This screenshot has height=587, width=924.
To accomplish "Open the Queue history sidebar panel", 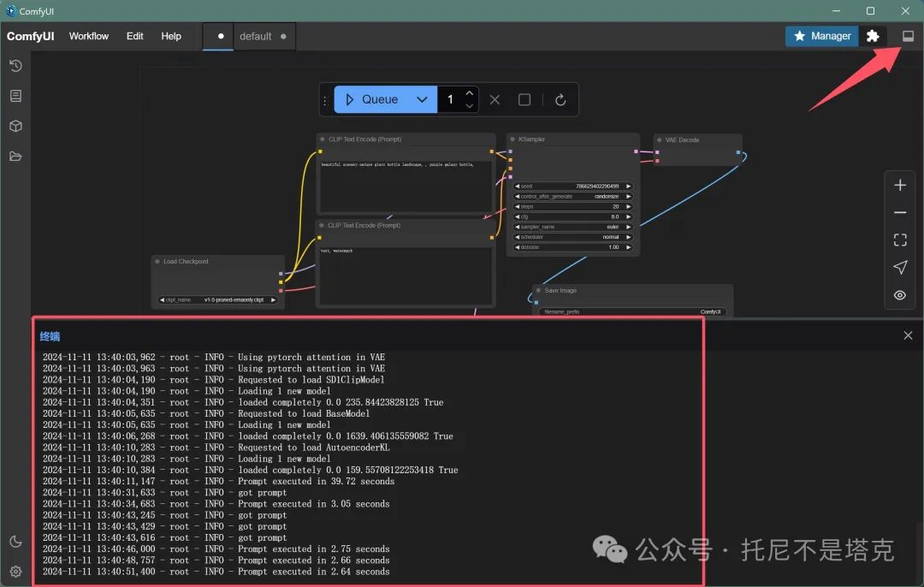I will (16, 65).
